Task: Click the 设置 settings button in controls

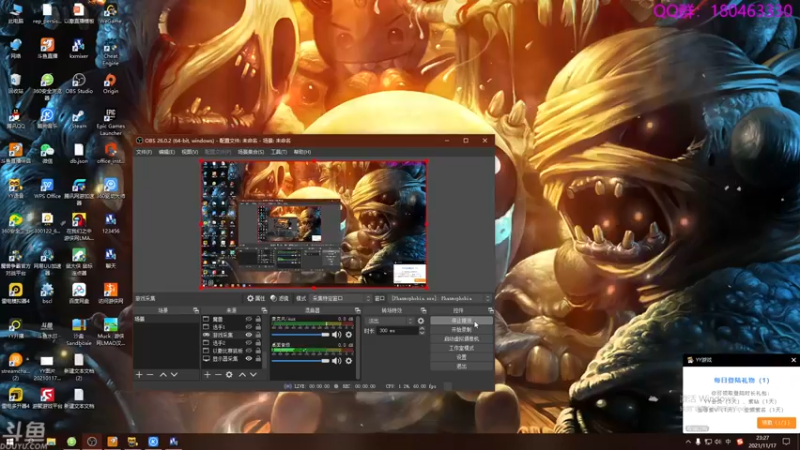Action: (x=461, y=356)
